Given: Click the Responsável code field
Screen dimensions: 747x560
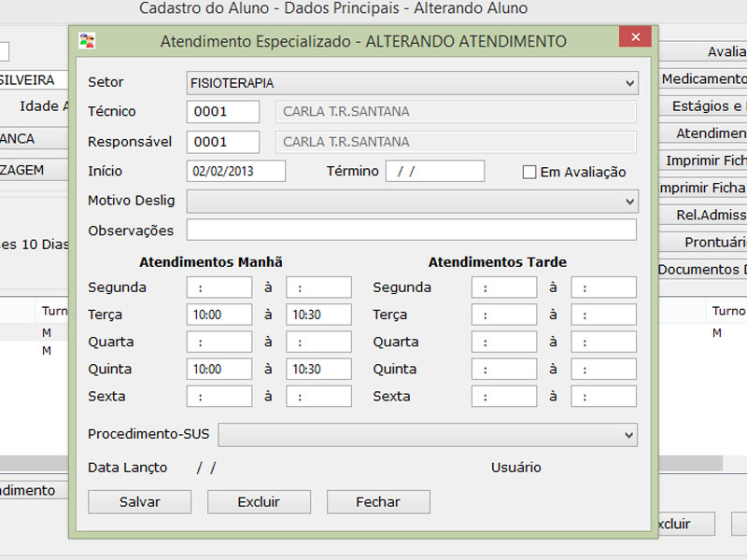Looking at the screenshot, I should coord(223,142).
